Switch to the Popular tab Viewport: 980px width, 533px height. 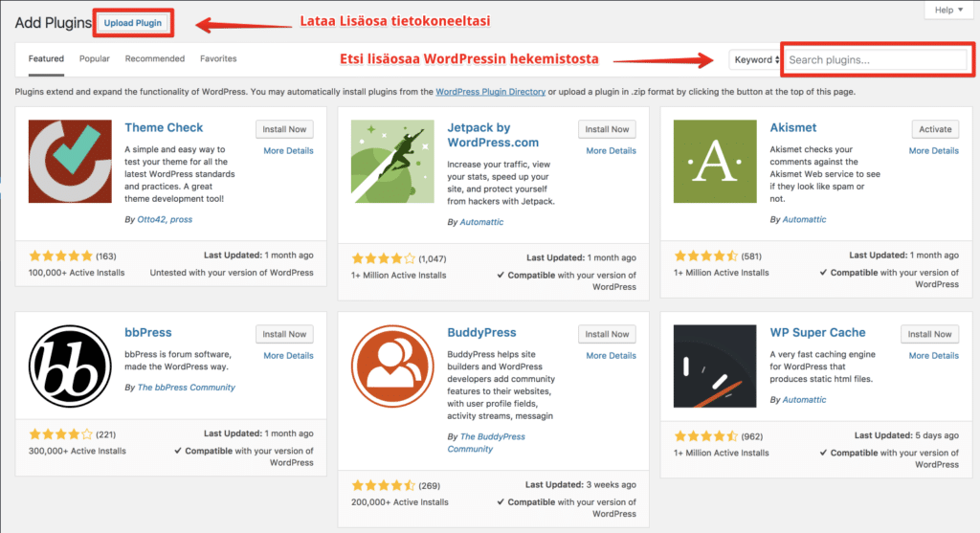pyautogui.click(x=95, y=58)
